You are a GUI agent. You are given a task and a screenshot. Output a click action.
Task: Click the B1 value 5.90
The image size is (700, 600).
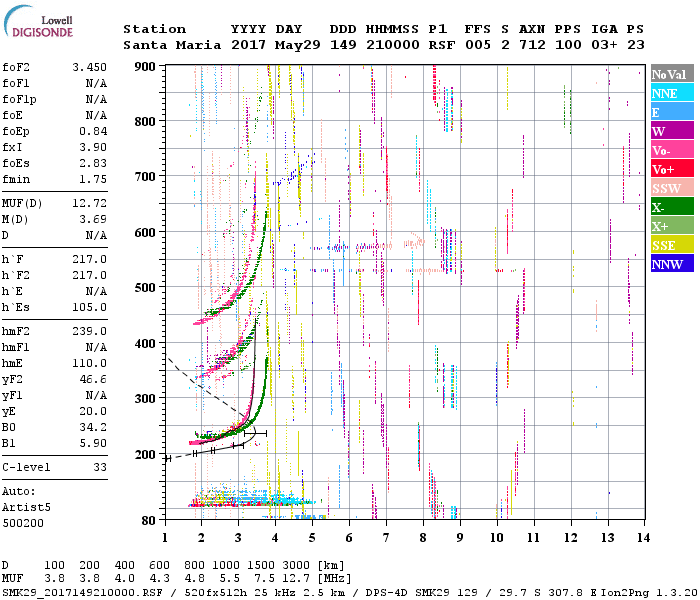tap(93, 444)
